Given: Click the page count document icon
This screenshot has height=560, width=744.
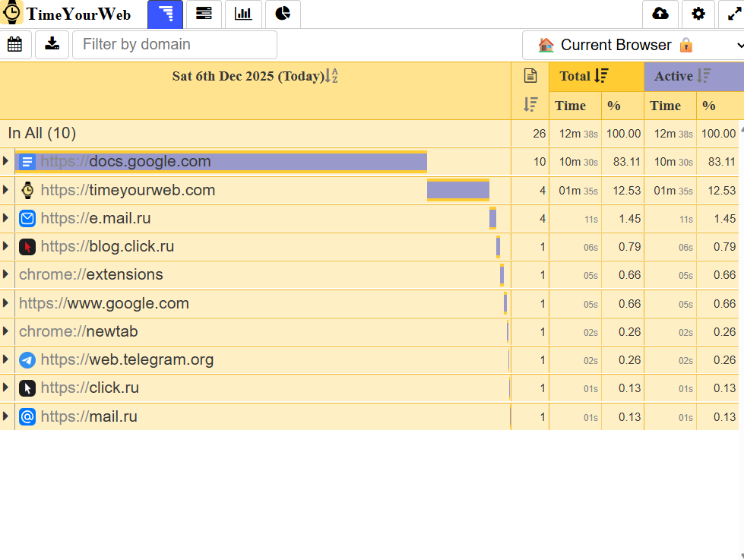Looking at the screenshot, I should 530,76.
